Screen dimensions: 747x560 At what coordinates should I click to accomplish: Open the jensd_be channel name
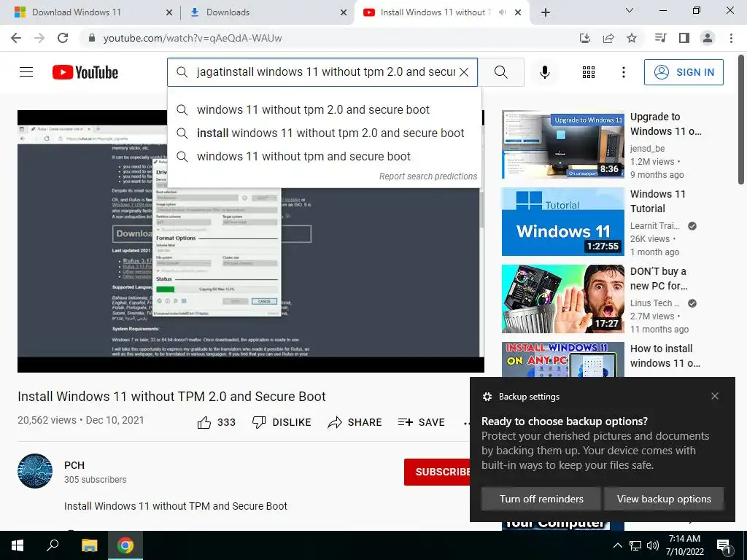[647, 149]
